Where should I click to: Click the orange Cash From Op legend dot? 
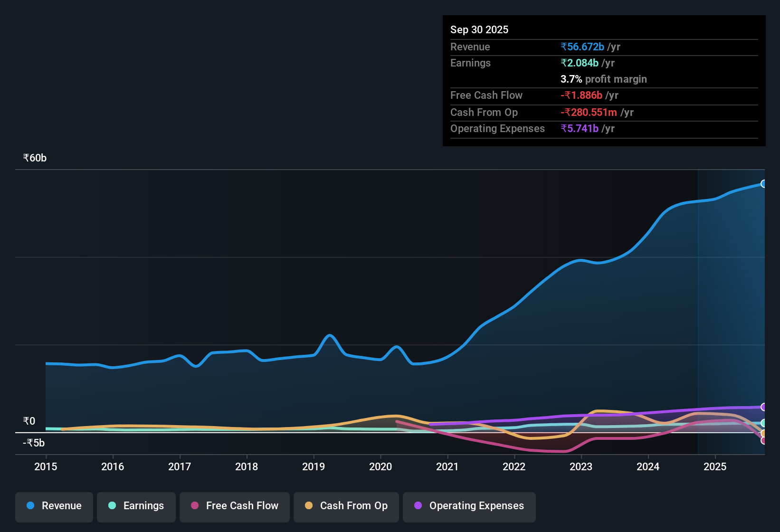(309, 506)
